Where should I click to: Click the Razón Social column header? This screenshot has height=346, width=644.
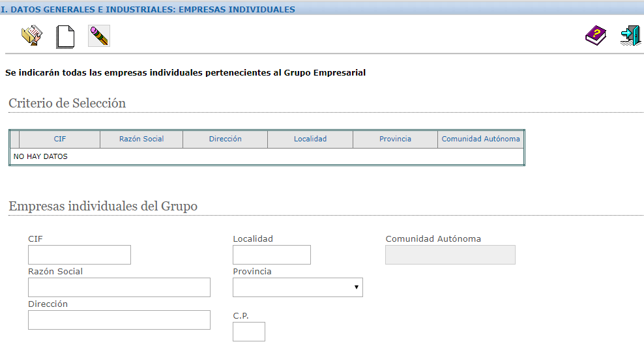[x=141, y=139]
